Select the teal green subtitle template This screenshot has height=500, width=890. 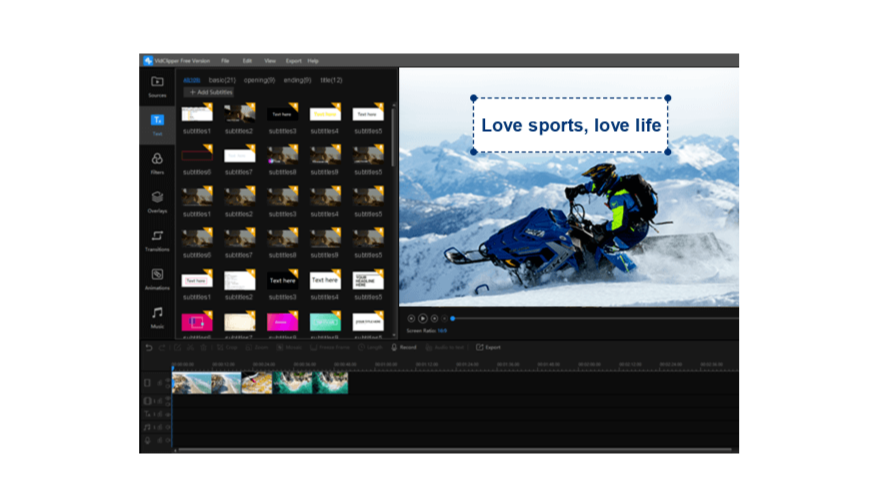pyautogui.click(x=325, y=322)
